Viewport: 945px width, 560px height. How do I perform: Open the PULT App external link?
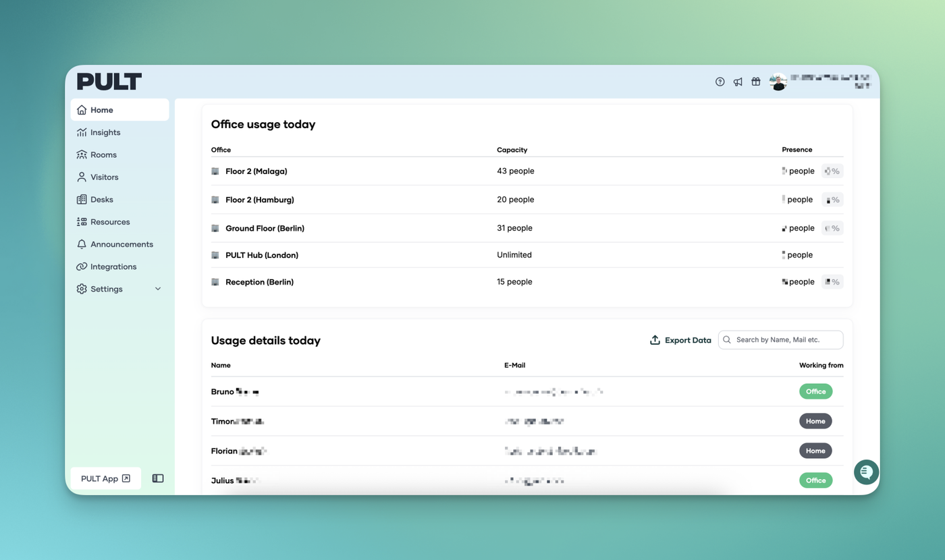click(x=106, y=478)
